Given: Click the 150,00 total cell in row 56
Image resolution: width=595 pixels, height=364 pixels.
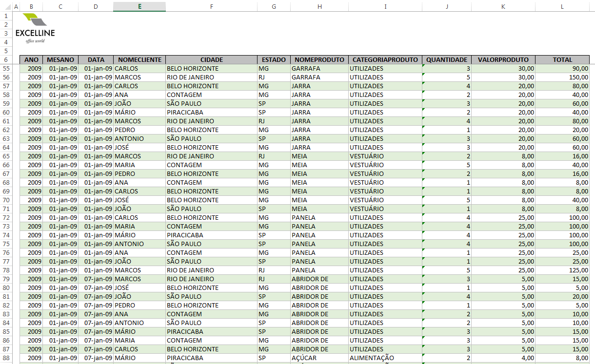Looking at the screenshot, I should pos(563,77).
